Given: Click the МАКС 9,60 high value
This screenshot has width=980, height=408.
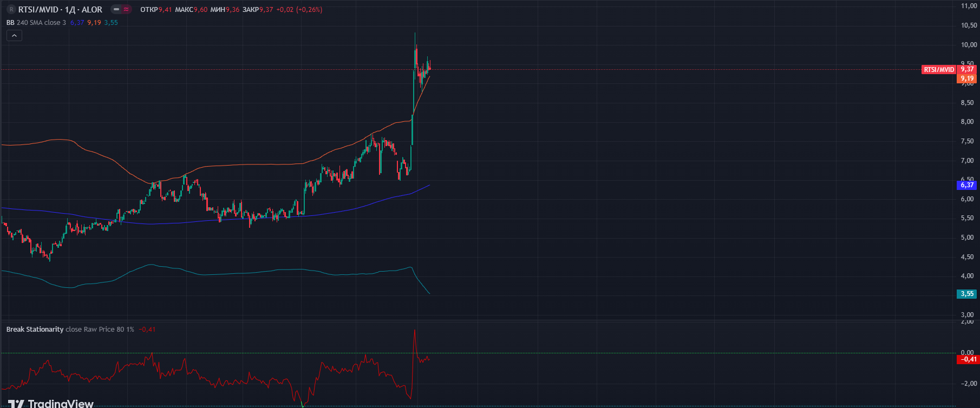Looking at the screenshot, I should [191, 10].
